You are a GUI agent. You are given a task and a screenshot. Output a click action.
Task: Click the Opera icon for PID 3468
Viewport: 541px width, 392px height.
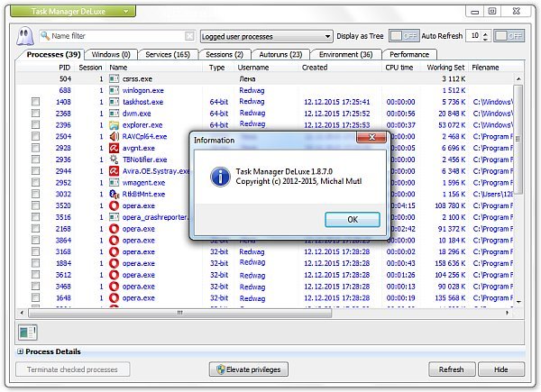(x=114, y=287)
